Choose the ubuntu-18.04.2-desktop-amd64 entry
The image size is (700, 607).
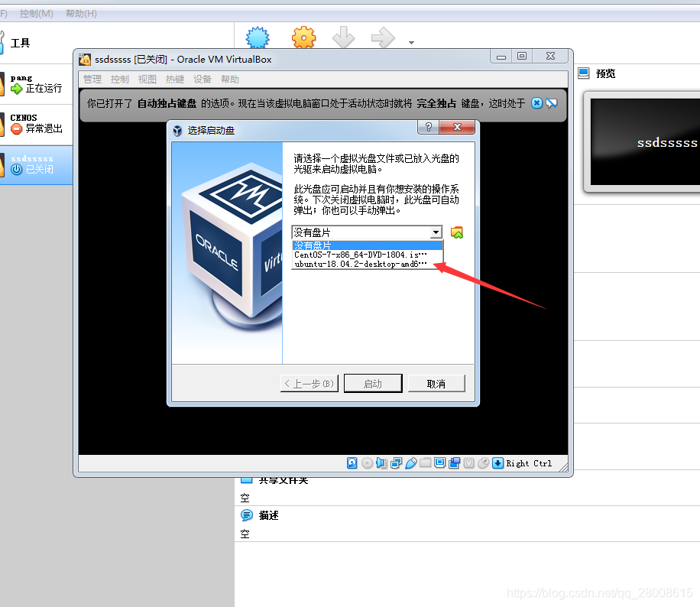[x=368, y=264]
